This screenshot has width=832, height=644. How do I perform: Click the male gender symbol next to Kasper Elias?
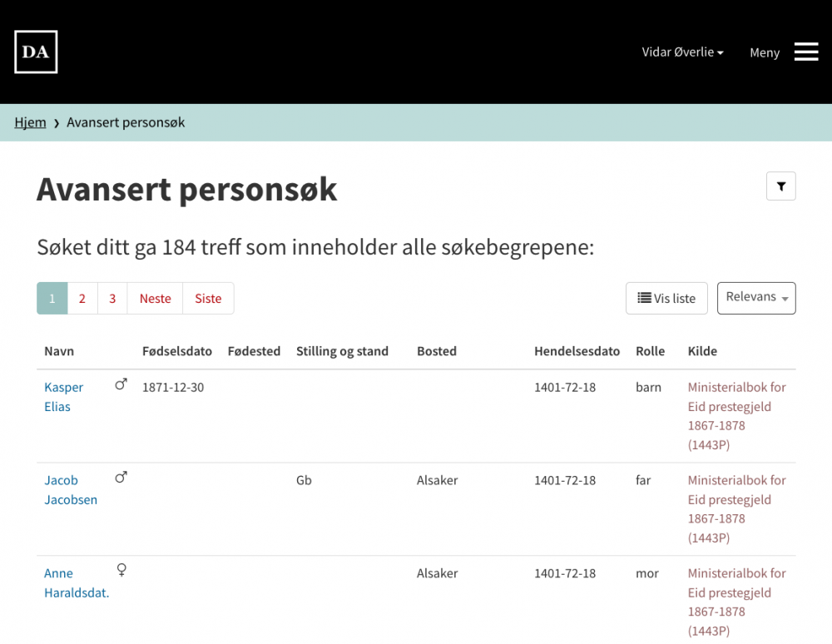pyautogui.click(x=121, y=384)
